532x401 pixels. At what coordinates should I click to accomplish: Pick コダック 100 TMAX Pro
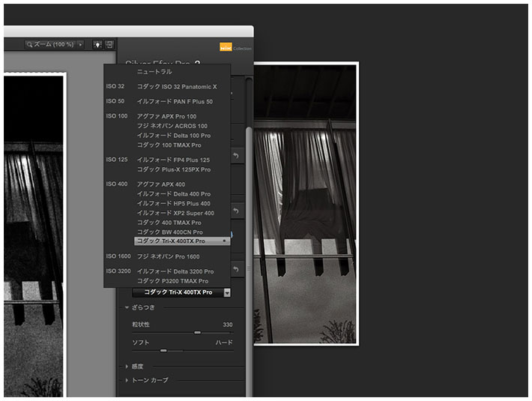click(x=169, y=145)
